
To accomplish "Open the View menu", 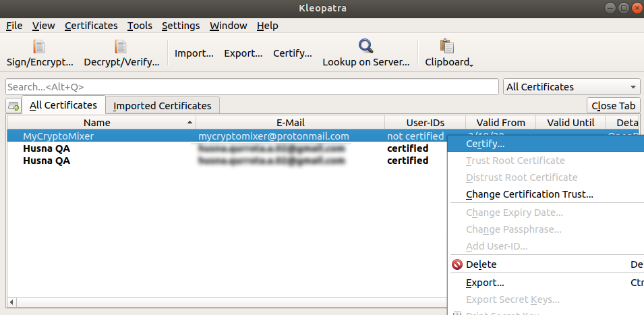I will point(44,26).
